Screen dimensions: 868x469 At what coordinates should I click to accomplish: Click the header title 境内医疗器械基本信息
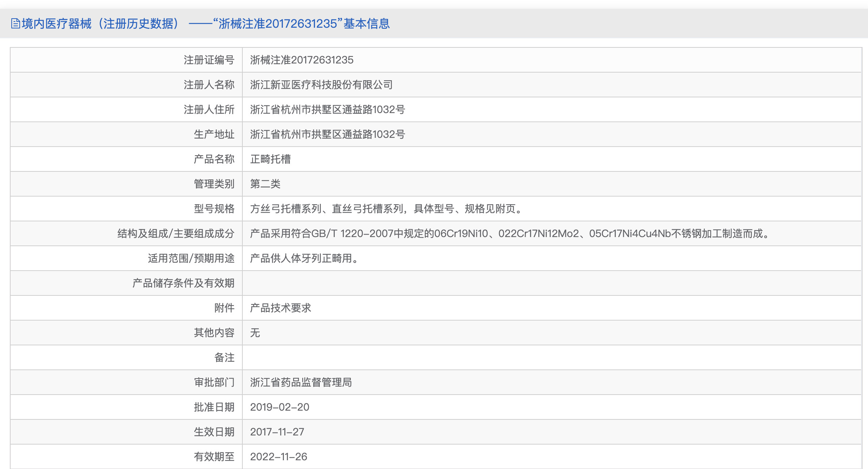pyautogui.click(x=206, y=24)
